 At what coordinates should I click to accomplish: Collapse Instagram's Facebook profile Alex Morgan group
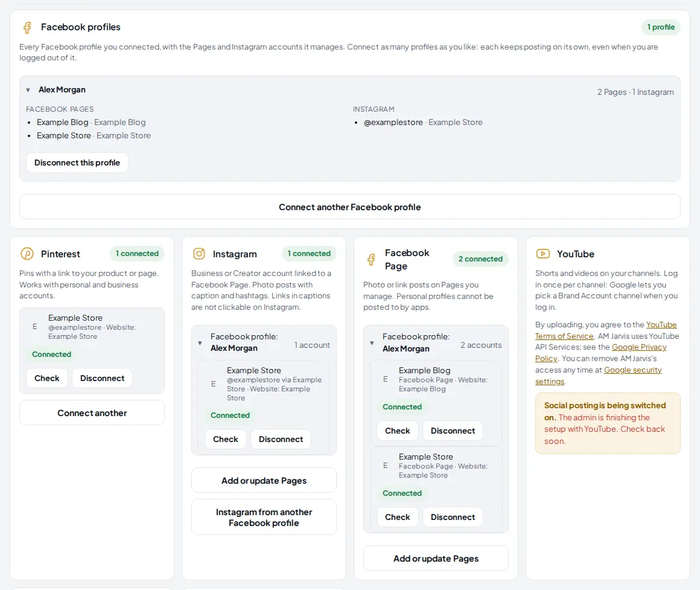(x=200, y=343)
